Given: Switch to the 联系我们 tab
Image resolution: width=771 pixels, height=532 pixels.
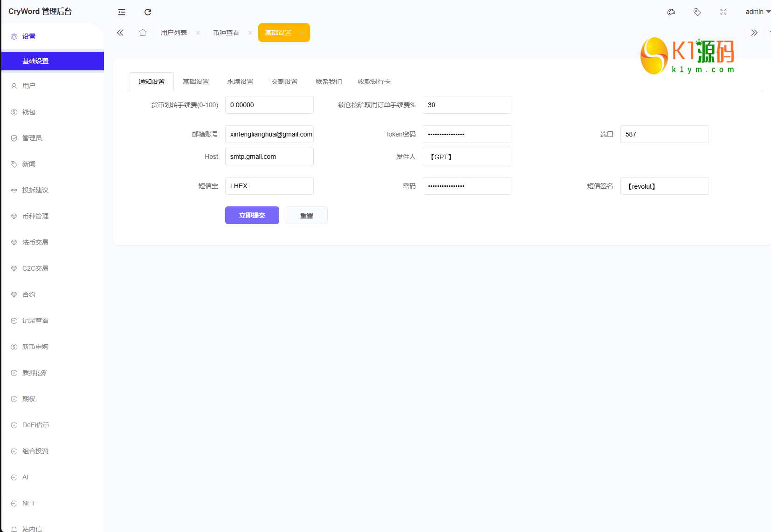Looking at the screenshot, I should pyautogui.click(x=329, y=82).
